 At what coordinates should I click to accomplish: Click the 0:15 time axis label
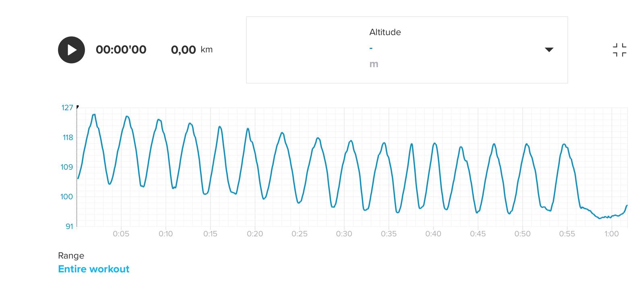tap(210, 234)
